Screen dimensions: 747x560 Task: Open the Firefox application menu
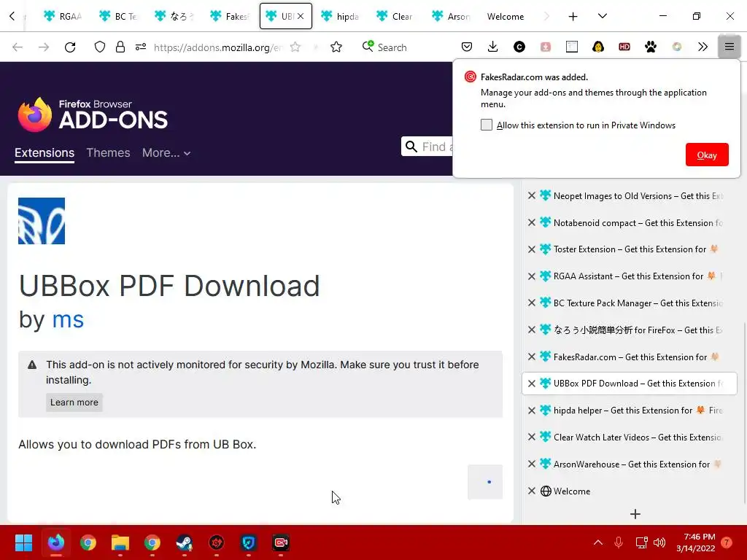click(729, 47)
